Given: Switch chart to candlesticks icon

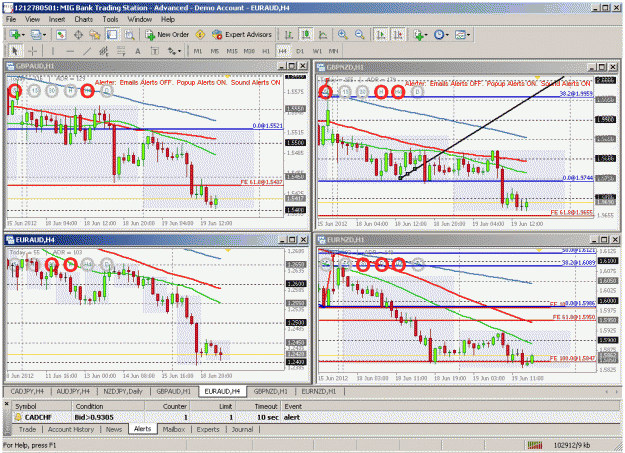Looking at the screenshot, I should pos(306,35).
